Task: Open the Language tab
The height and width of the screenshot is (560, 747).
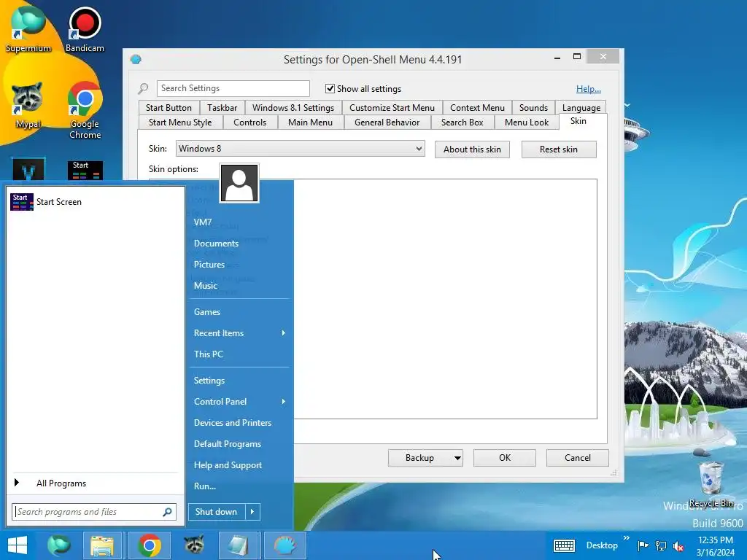Action: click(x=581, y=108)
